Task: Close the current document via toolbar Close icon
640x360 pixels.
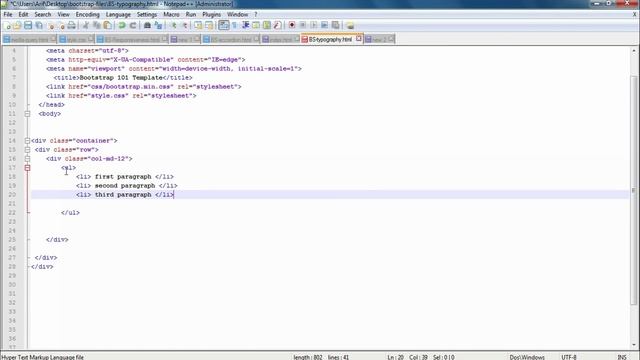Action: [51, 25]
